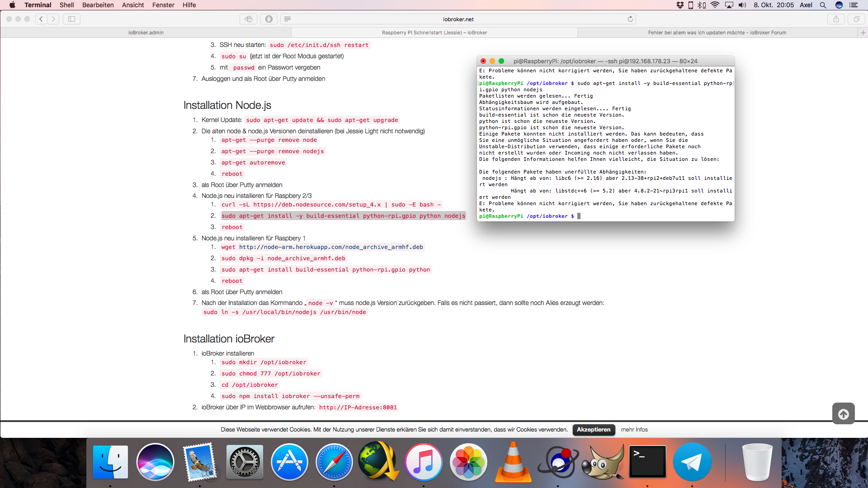The width and height of the screenshot is (868, 488).
Task: Open the Reader view icon in address bar
Action: [288, 19]
